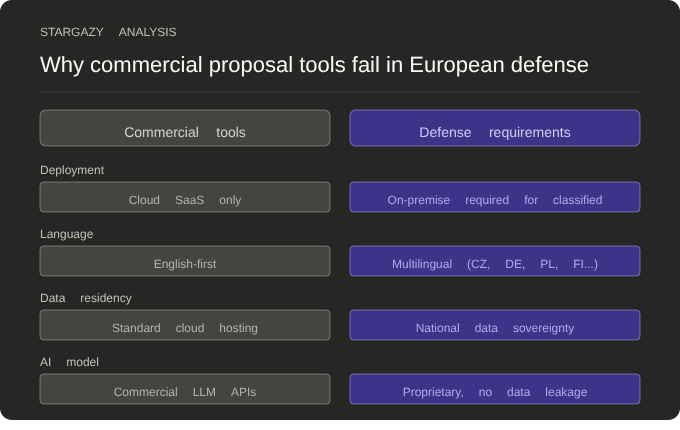
Task: Click the STARGAZY brand text
Action: click(x=71, y=32)
